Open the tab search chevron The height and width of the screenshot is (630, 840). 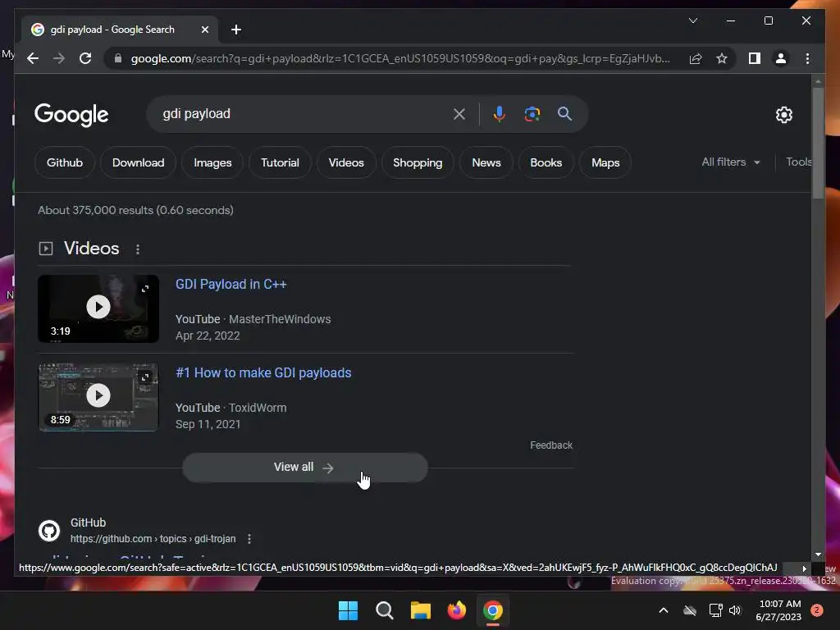692,21
